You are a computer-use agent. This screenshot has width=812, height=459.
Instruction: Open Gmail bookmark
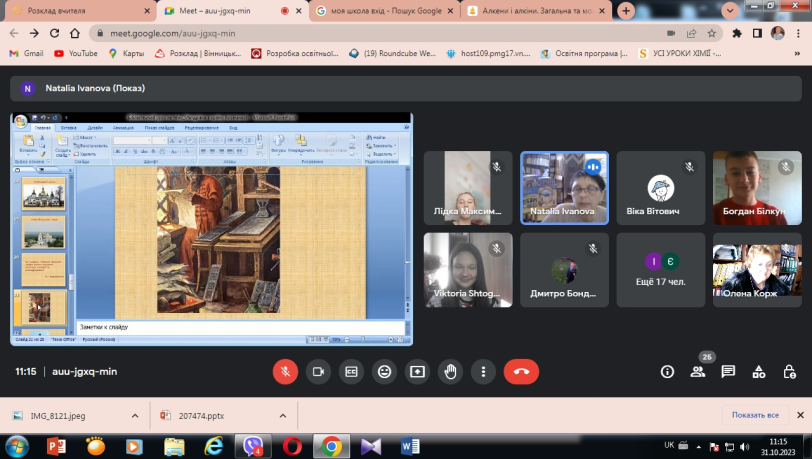coord(26,53)
